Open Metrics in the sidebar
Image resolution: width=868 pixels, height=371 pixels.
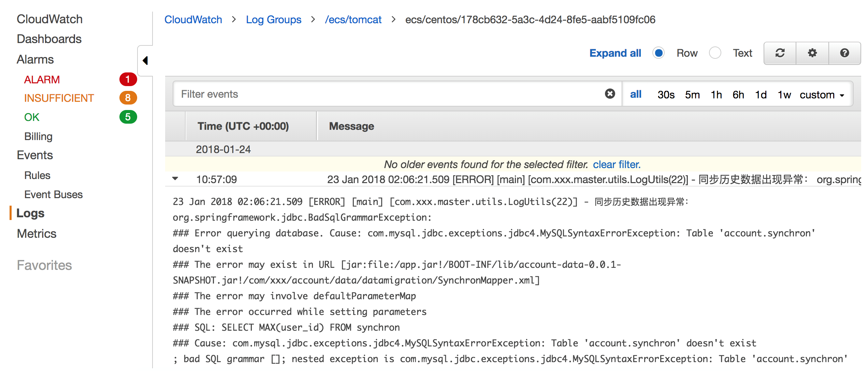click(37, 234)
